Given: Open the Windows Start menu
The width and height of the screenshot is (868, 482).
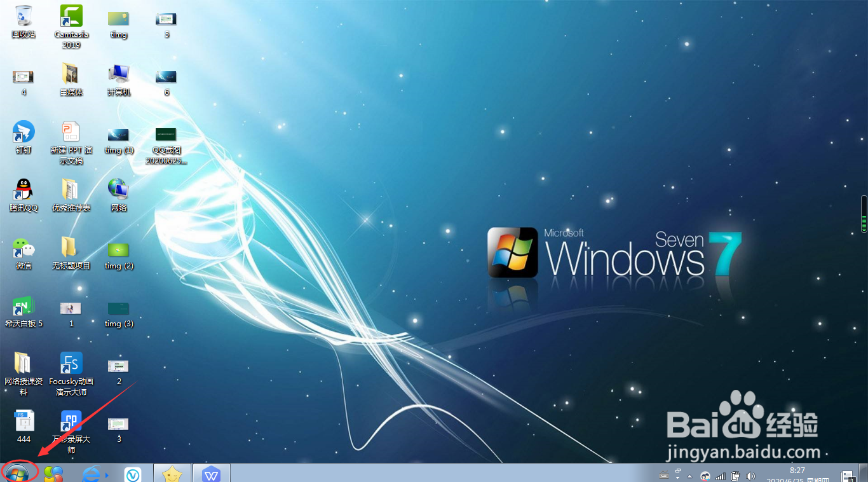Looking at the screenshot, I should 17,474.
